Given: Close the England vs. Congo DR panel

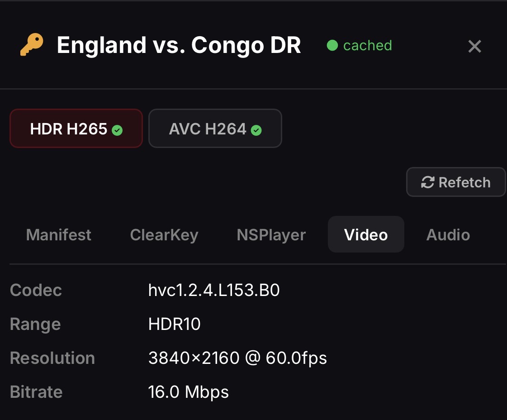Looking at the screenshot, I should [x=474, y=46].
